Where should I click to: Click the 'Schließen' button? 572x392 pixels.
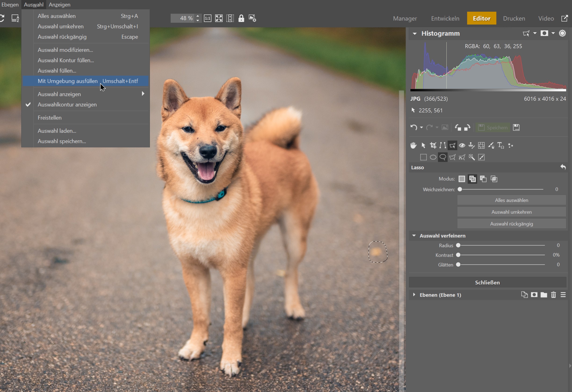[487, 282]
